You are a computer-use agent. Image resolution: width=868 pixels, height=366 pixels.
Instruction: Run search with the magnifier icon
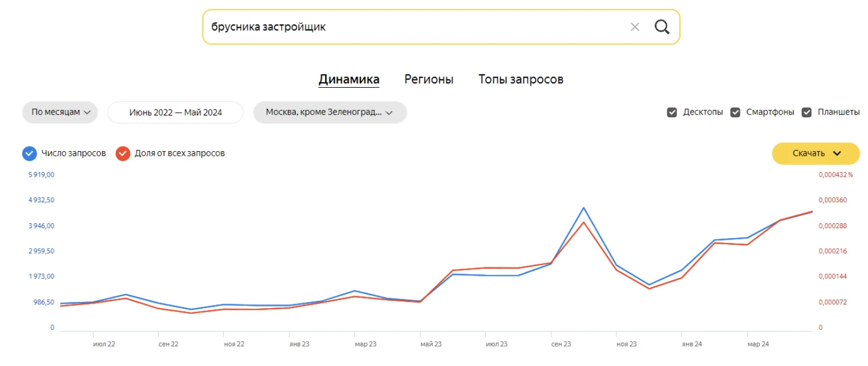(662, 27)
